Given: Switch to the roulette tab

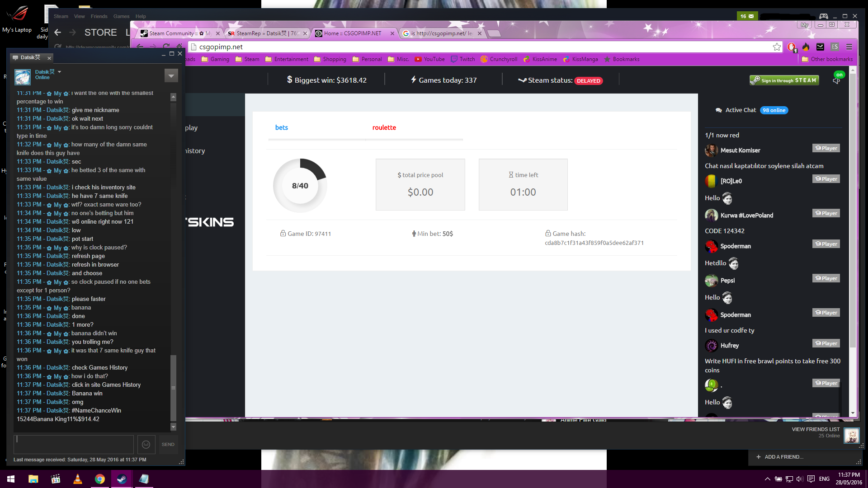Looking at the screenshot, I should (384, 128).
